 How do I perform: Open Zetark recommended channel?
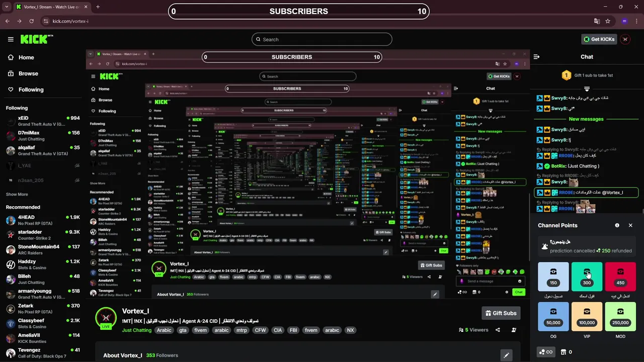pos(43,309)
